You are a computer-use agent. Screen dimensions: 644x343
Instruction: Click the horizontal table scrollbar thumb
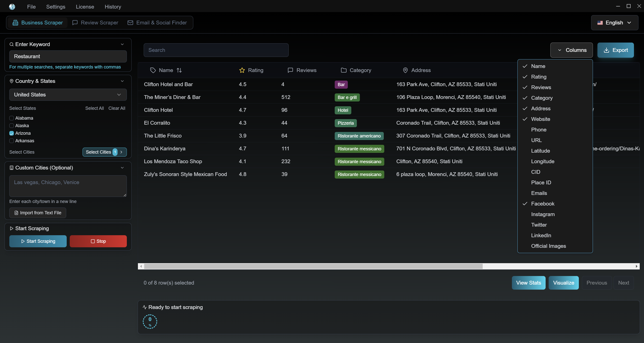313,266
